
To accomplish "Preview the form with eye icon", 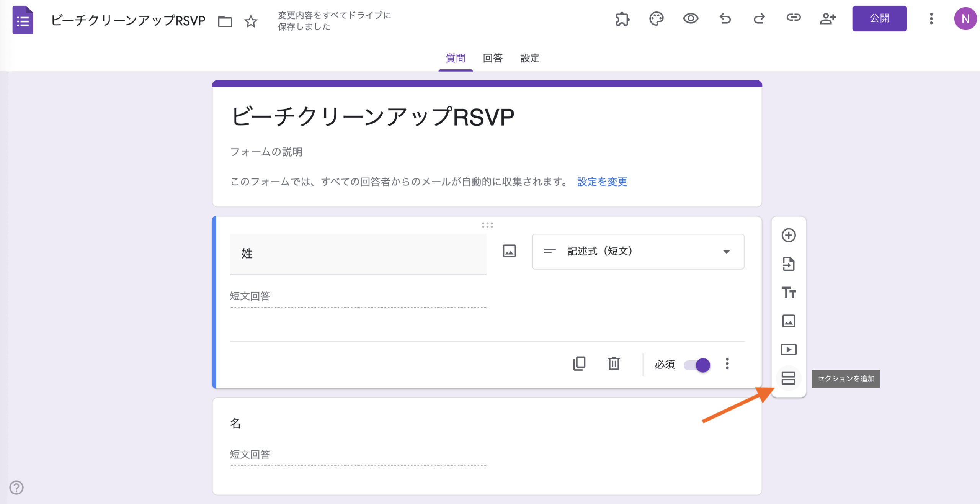I will [x=691, y=18].
